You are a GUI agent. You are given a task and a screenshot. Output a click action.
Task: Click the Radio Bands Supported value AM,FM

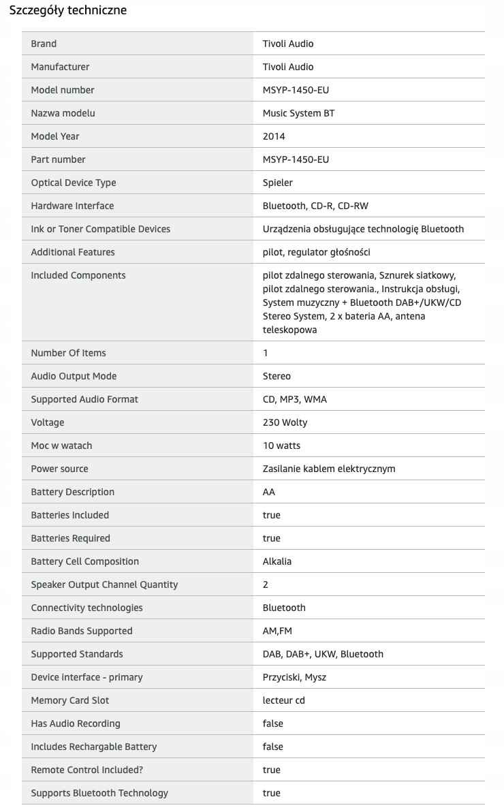(277, 631)
